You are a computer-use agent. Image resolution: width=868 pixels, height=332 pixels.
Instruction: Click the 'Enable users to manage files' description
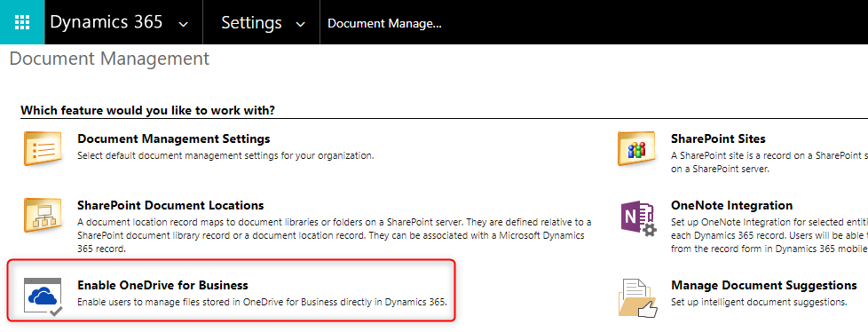(x=262, y=302)
